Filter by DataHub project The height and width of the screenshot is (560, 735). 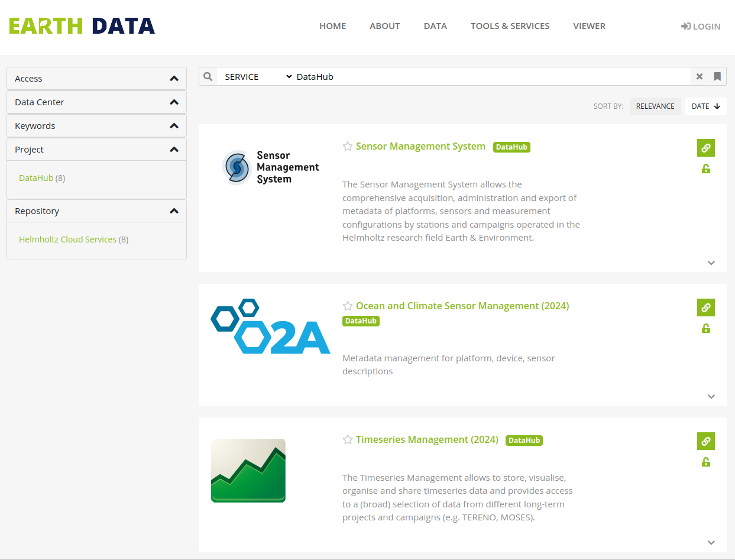click(x=36, y=178)
